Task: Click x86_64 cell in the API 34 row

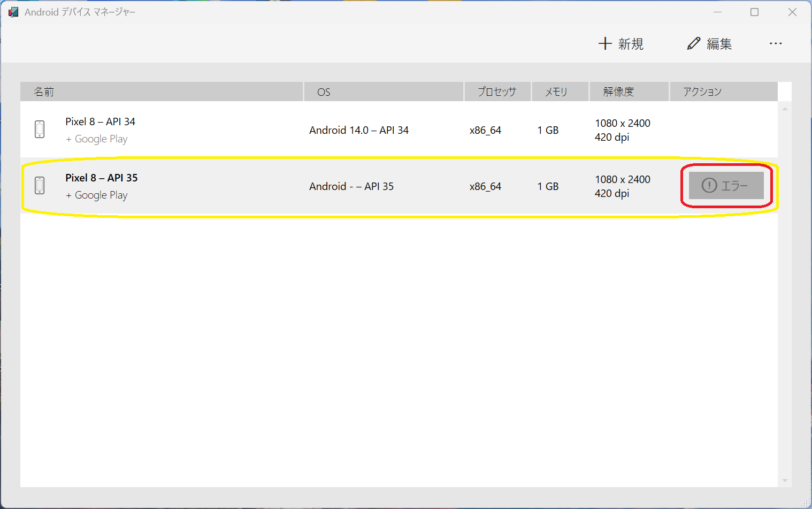Action: coord(485,130)
